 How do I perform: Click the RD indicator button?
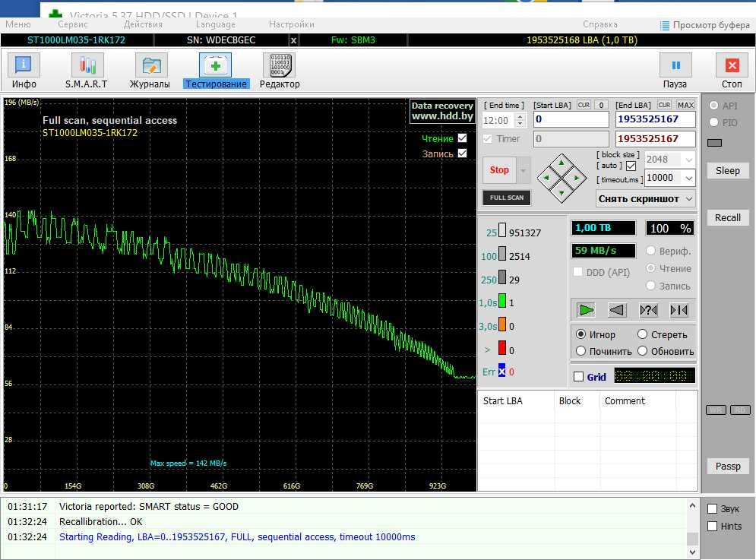point(740,410)
